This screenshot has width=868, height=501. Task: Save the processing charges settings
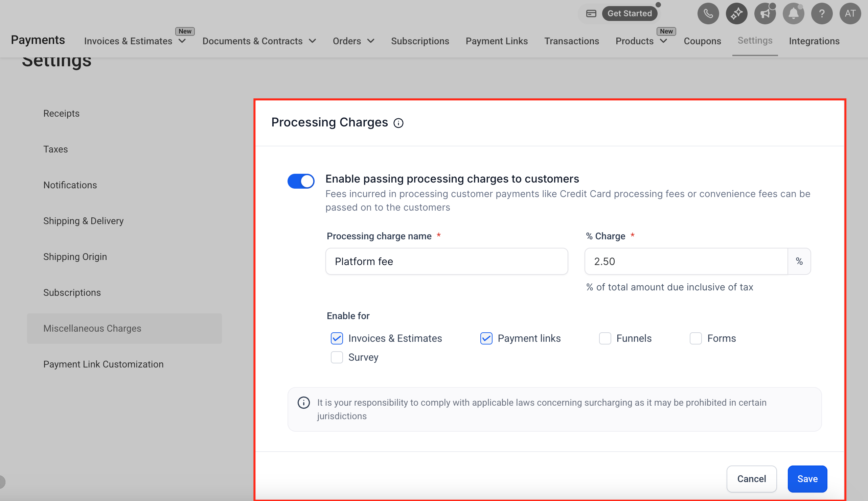pos(807,479)
